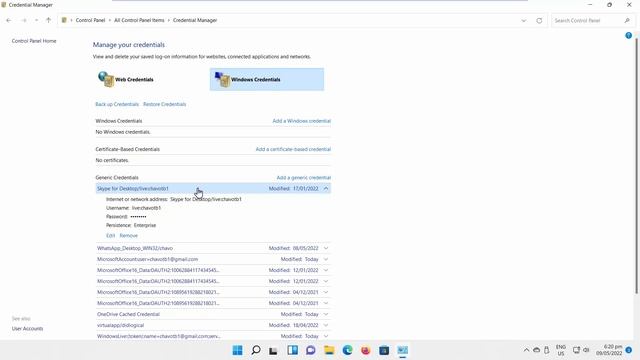Remove the Skype for Desktop credential

coord(129,236)
